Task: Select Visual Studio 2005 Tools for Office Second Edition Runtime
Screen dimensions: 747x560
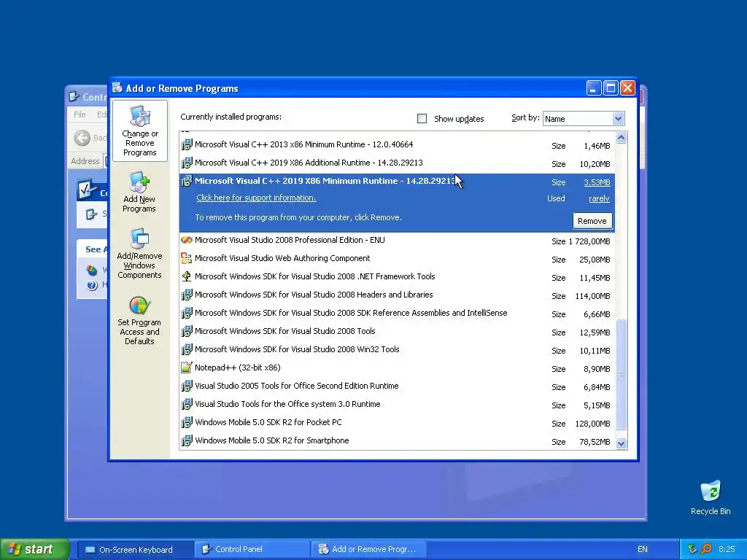Action: (x=397, y=386)
